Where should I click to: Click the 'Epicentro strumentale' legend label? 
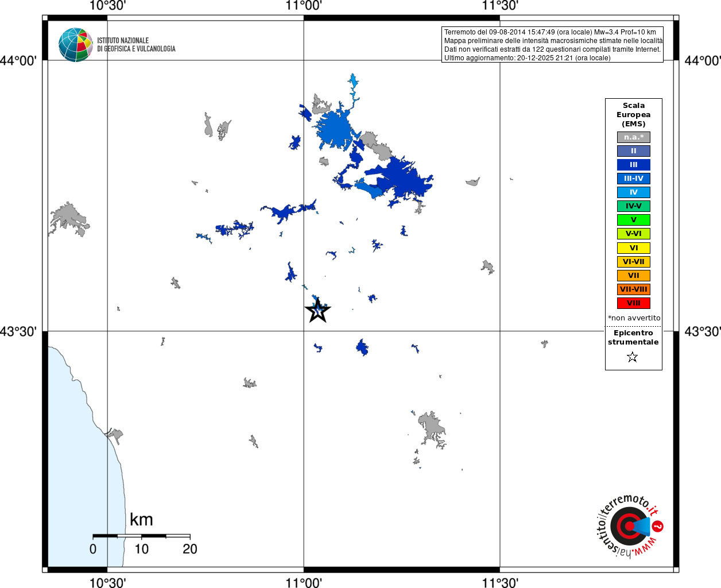(633, 338)
